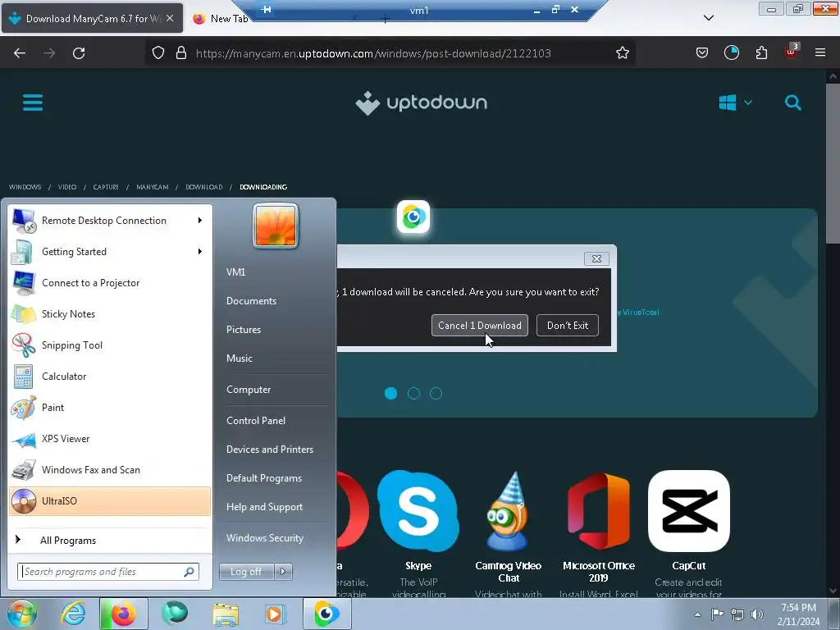The image size is (840, 630).
Task: Open the File Explorer taskbar icon
Action: coord(226,614)
